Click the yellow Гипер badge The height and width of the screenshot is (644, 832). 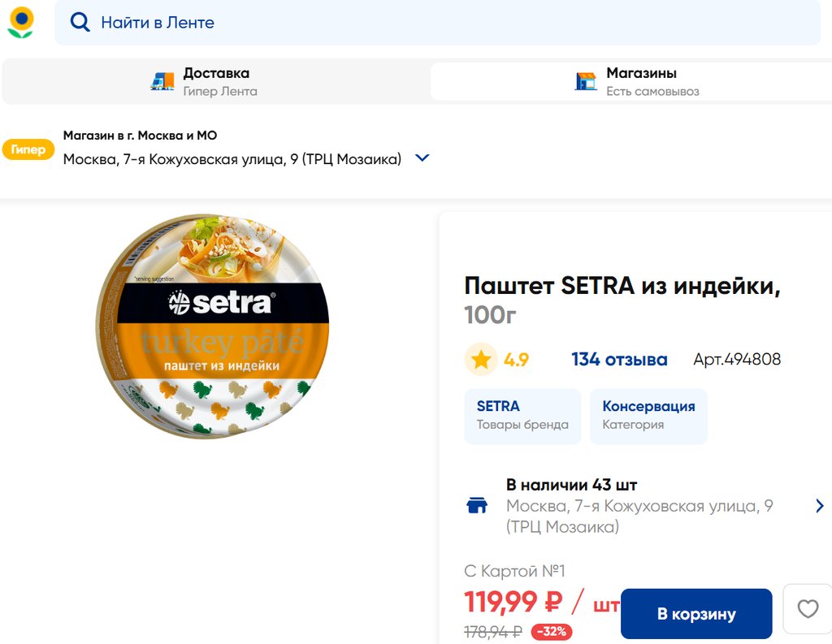[28, 149]
